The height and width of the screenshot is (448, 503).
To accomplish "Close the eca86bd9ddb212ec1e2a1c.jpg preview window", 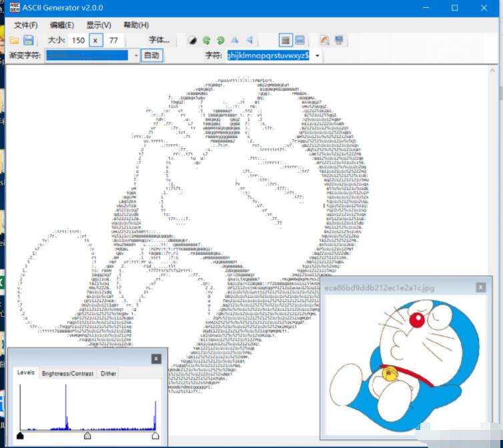I will [x=480, y=287].
